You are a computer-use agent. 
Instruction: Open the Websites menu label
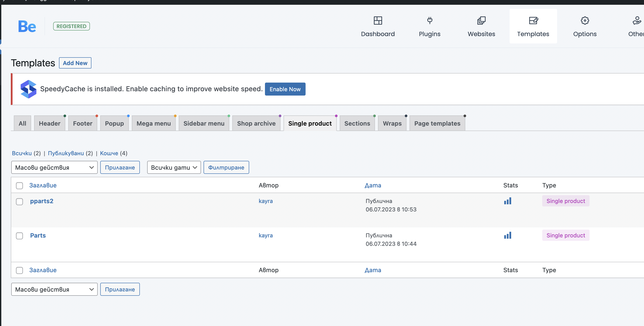(481, 34)
